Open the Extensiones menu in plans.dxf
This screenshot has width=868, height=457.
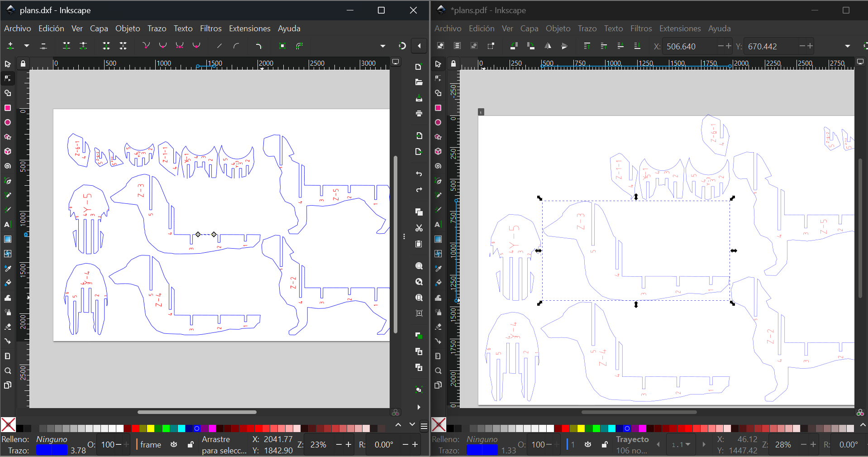click(x=249, y=29)
